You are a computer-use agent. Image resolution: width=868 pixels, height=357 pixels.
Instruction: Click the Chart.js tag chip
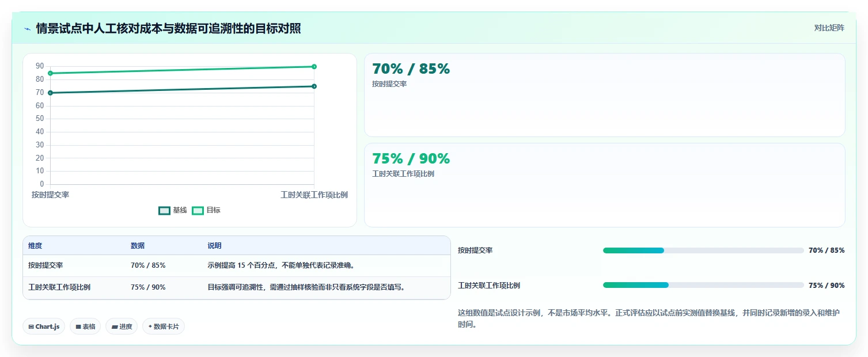coord(44,326)
